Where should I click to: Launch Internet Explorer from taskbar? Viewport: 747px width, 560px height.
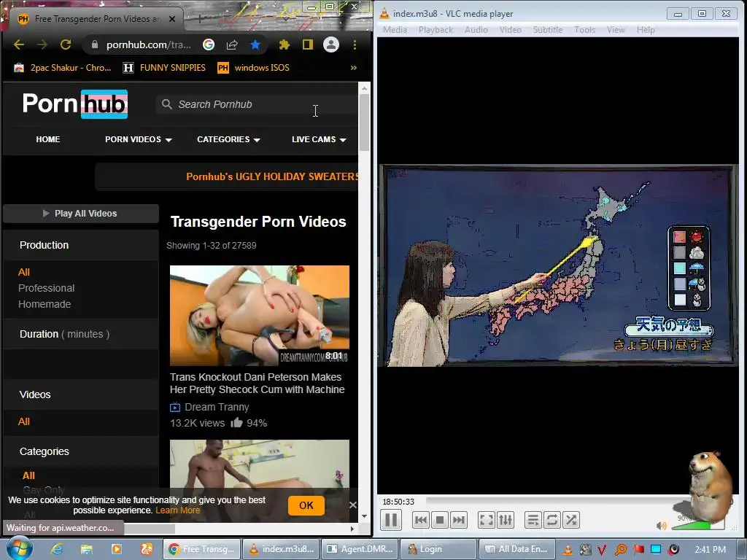57,549
